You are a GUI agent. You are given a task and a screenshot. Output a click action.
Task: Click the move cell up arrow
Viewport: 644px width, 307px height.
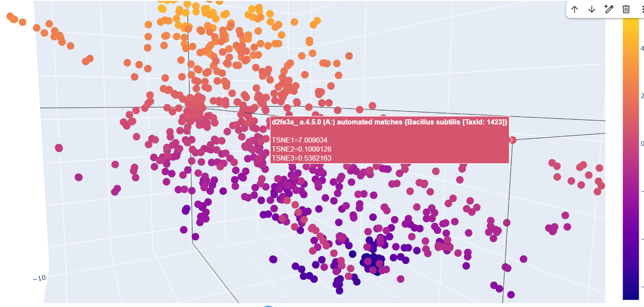[x=574, y=9]
